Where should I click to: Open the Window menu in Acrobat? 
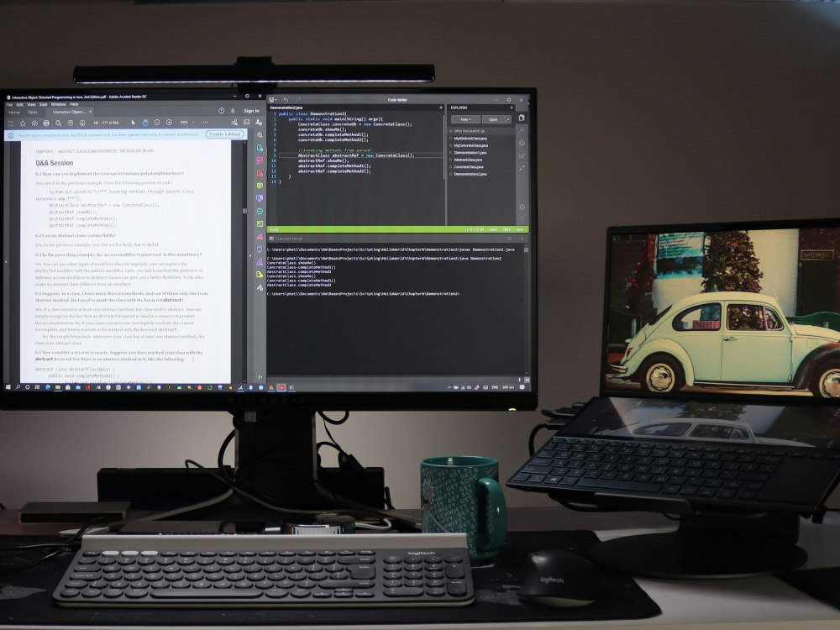click(x=59, y=104)
